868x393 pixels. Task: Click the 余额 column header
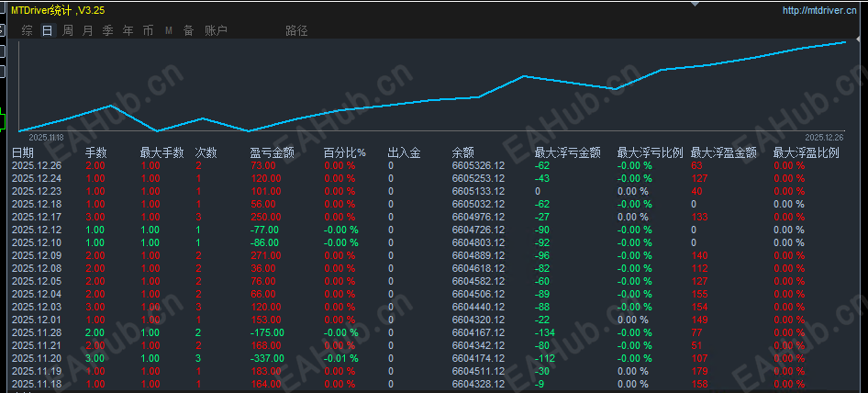(x=462, y=153)
